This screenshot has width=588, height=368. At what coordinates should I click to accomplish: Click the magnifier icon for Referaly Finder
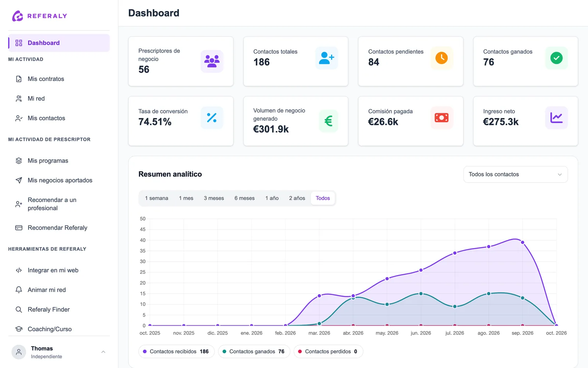pyautogui.click(x=19, y=309)
